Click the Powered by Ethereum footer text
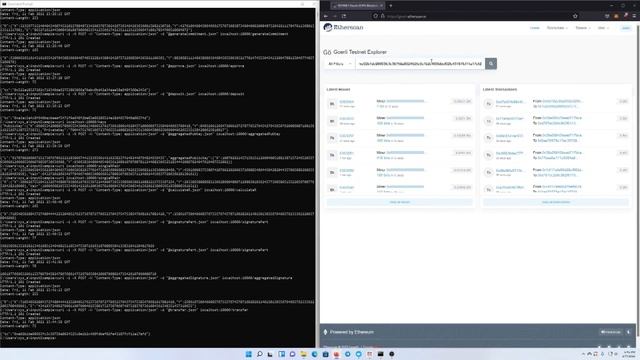The width and height of the screenshot is (640, 360). pyautogui.click(x=351, y=332)
